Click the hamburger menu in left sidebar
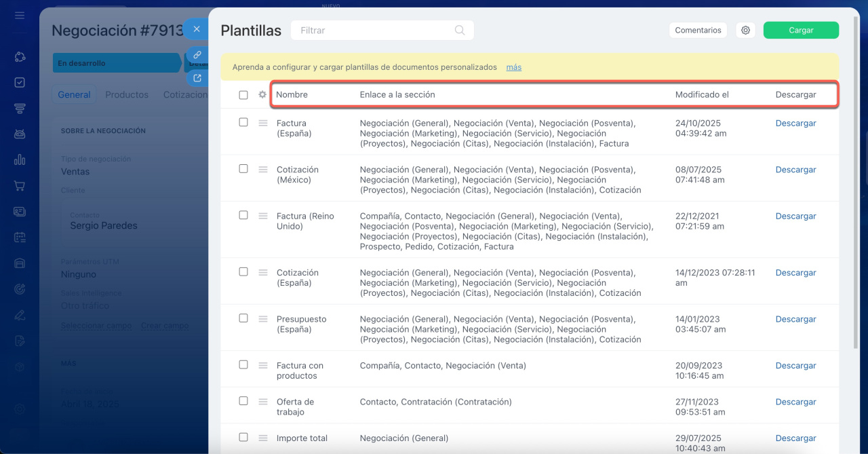This screenshot has height=454, width=868. [20, 15]
